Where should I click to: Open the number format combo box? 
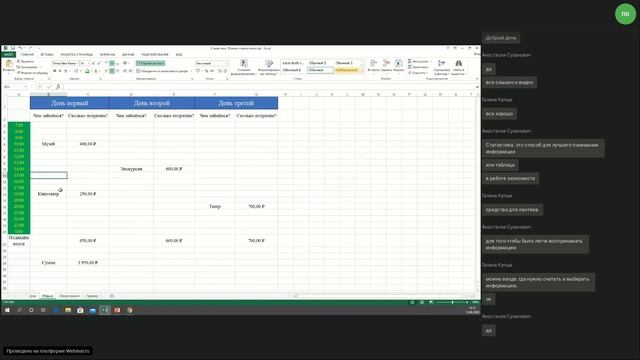tap(211, 63)
